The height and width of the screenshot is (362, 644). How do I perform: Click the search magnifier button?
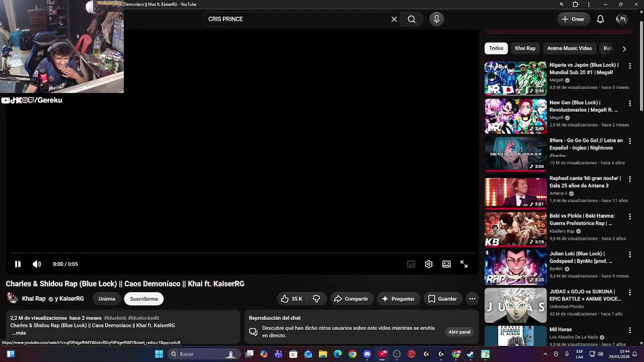[x=412, y=19]
